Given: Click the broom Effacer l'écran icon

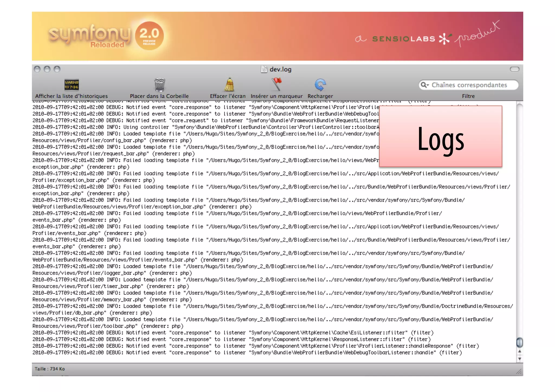Looking at the screenshot, I should (229, 85).
